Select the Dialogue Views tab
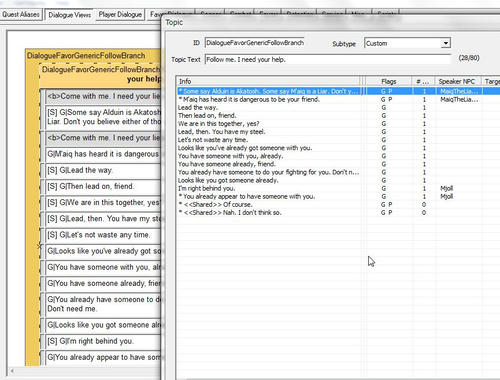The width and height of the screenshot is (500, 380). (x=70, y=15)
